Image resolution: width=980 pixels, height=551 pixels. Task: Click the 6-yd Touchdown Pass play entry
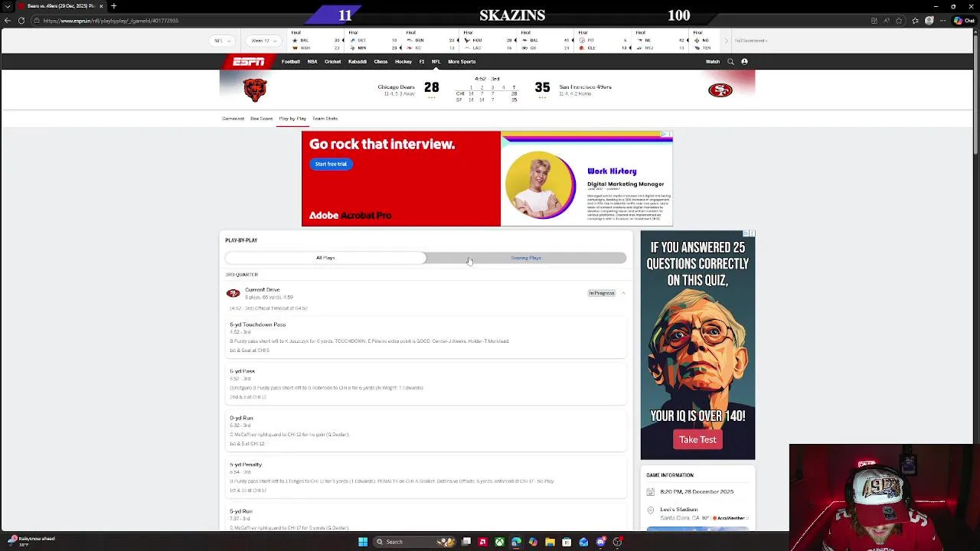(426, 337)
